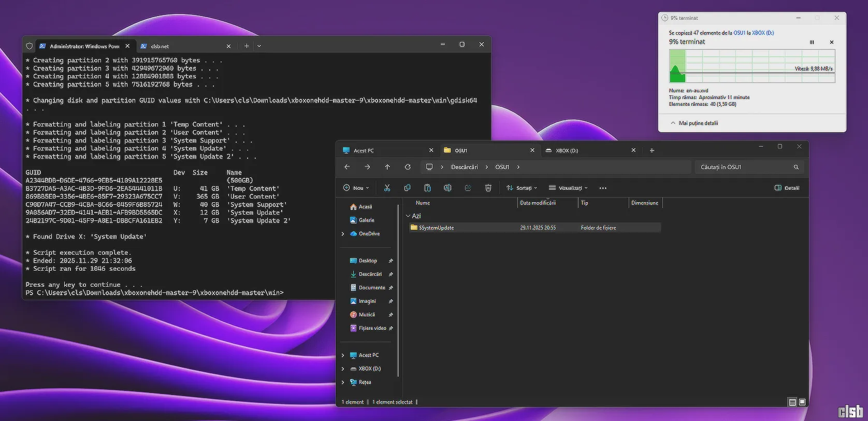The height and width of the screenshot is (421, 868).
Task: Switch to the clsb.net terminal tab
Action: [x=160, y=46]
